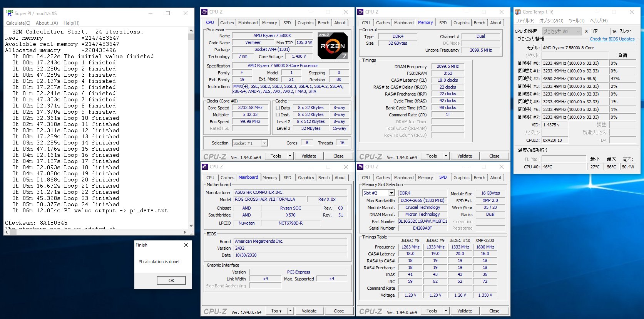This screenshot has height=319, width=644.
Task: Switch to Graphics tab in the CPU-Z SPD window
Action: pyautogui.click(x=462, y=178)
